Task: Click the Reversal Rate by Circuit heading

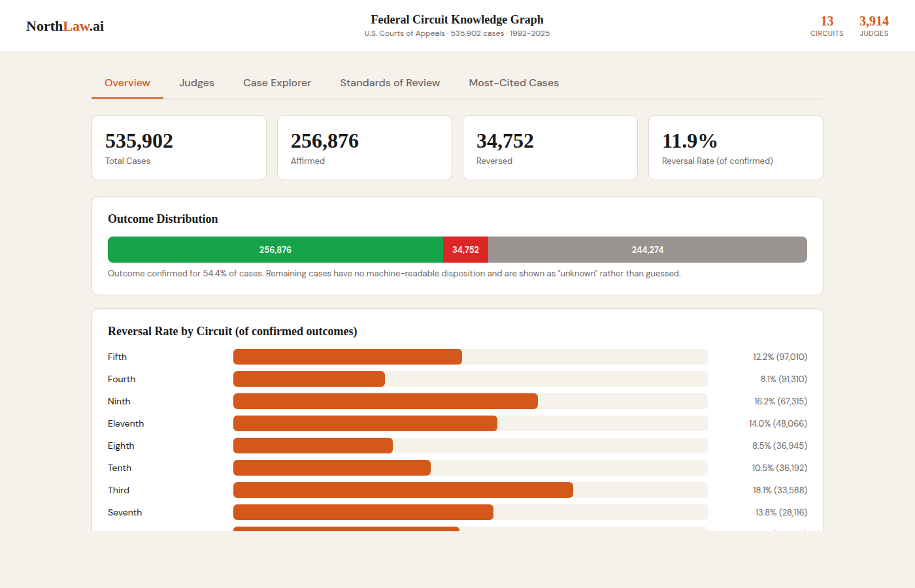Action: pyautogui.click(x=232, y=331)
